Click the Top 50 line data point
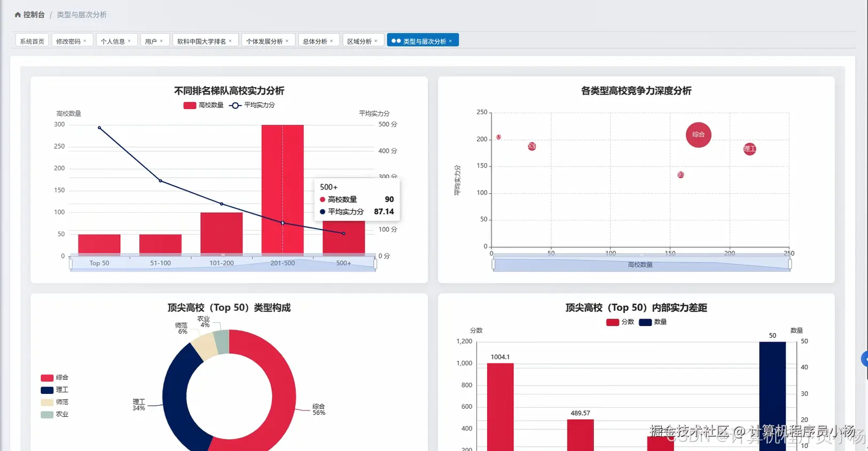Image resolution: width=868 pixels, height=451 pixels. 99,128
